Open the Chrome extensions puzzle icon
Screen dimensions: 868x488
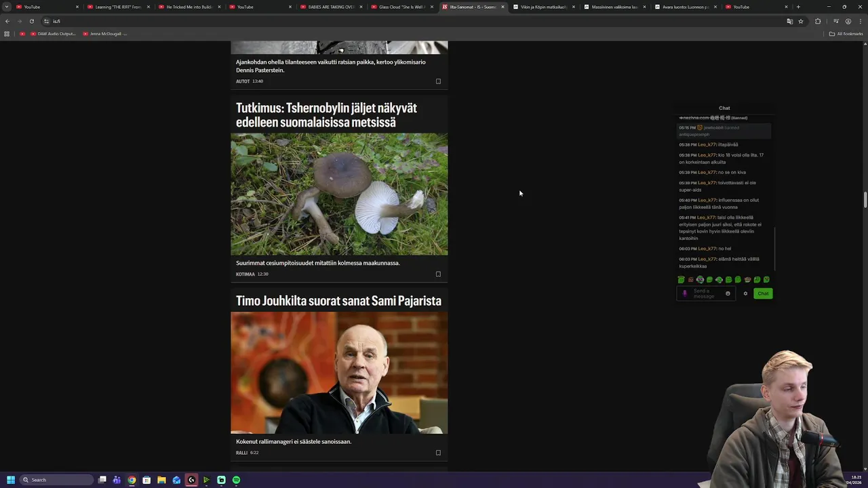pos(818,21)
